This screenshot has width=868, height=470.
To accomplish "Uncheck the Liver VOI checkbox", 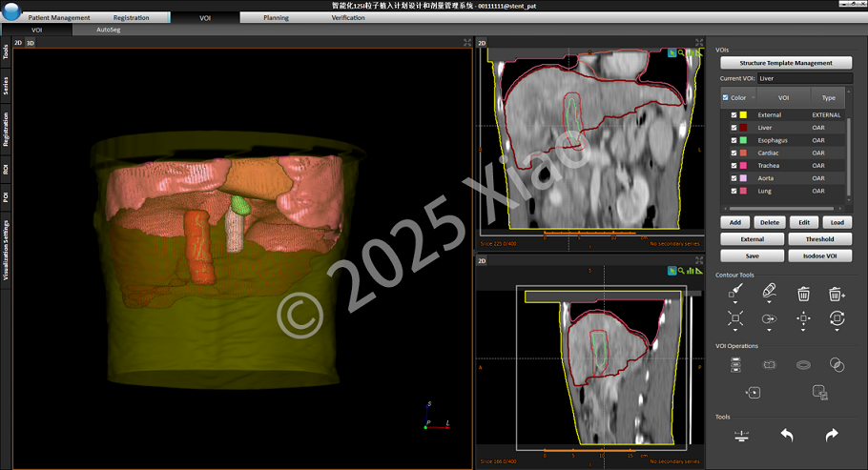I will (734, 128).
